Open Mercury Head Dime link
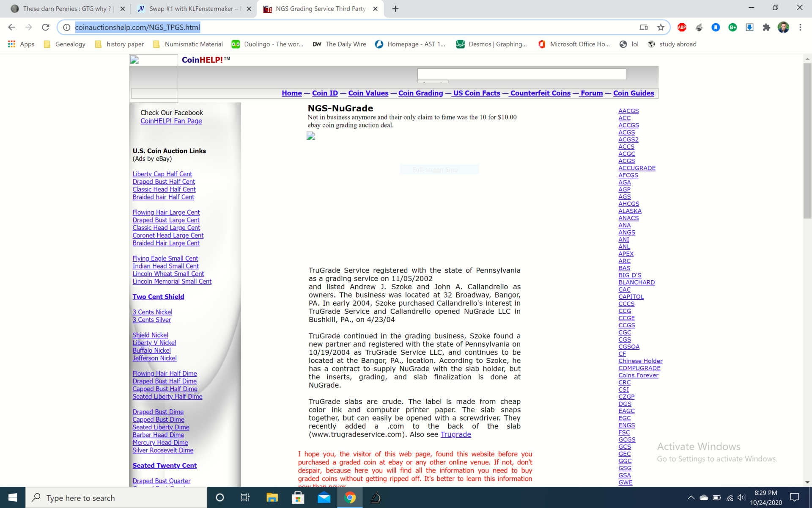812x508 pixels. coord(160,443)
